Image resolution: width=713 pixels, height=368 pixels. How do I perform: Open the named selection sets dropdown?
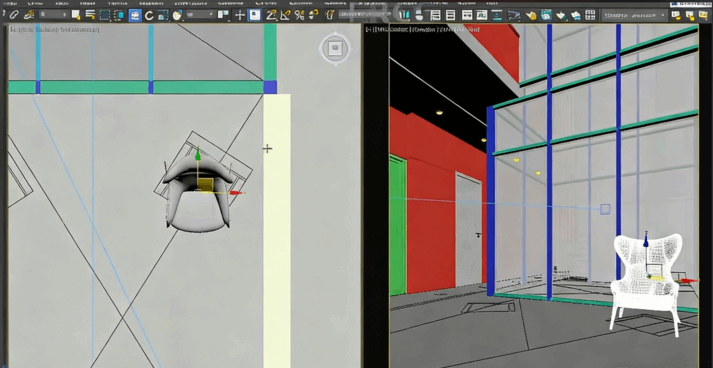coord(366,15)
